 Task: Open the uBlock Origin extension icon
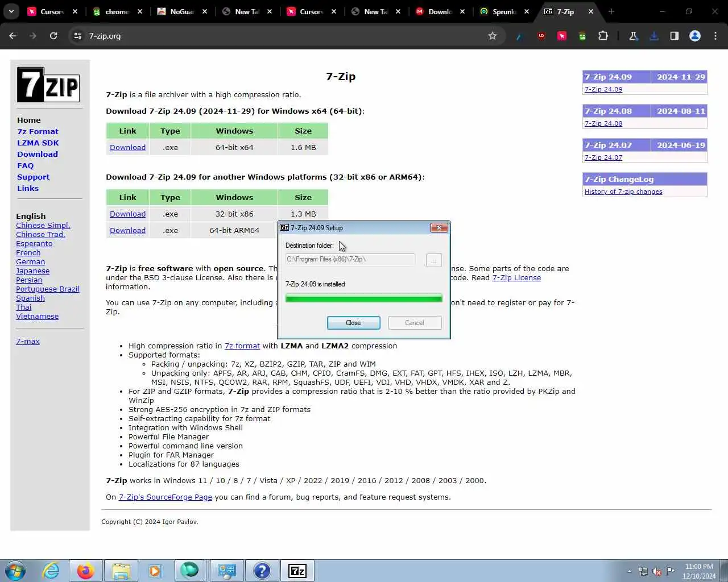pyautogui.click(x=541, y=36)
